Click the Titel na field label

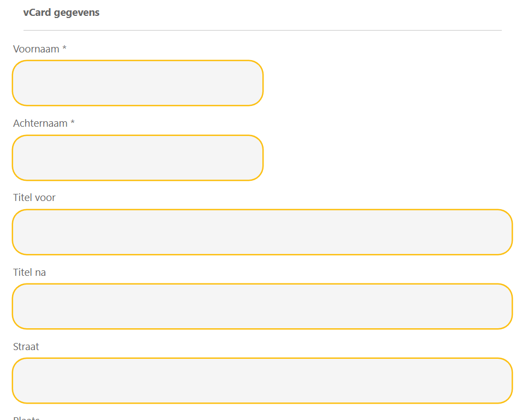[x=29, y=271]
